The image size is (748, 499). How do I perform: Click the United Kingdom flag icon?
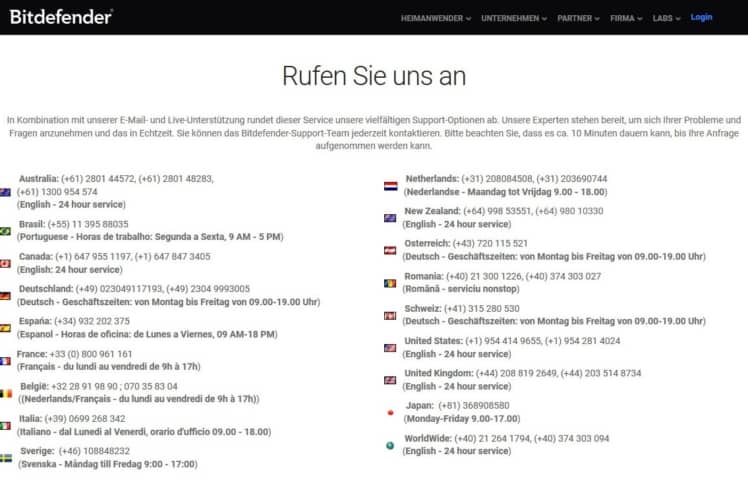pos(390,380)
